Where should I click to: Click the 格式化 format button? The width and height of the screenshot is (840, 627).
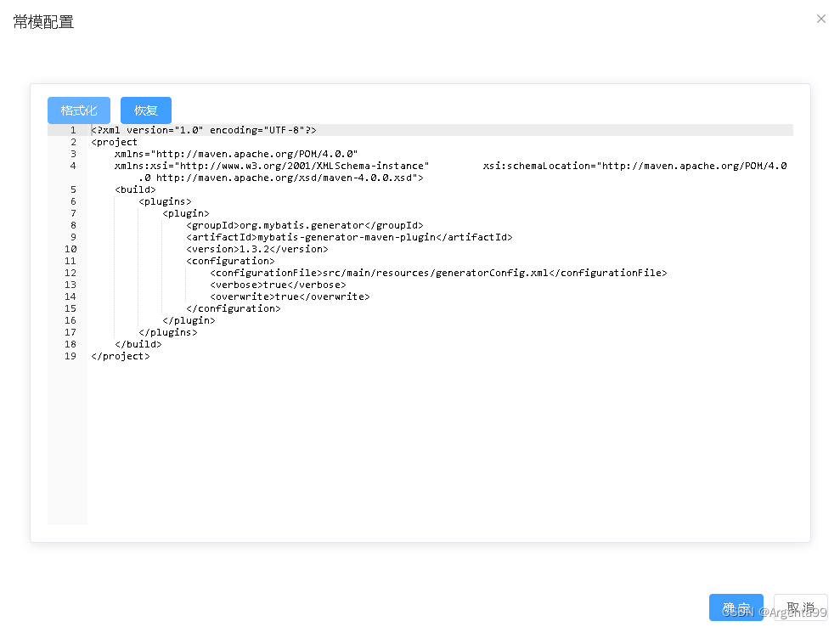[x=79, y=110]
